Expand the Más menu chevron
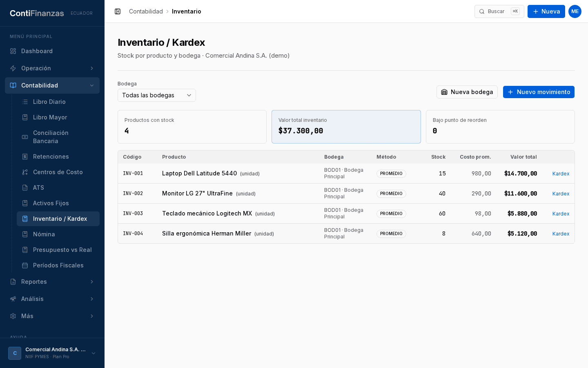The height and width of the screenshot is (368, 588). (x=92, y=316)
